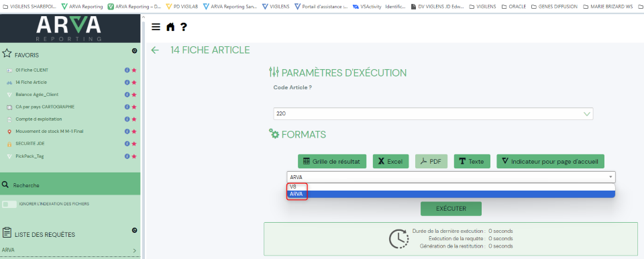The height and width of the screenshot is (259, 644).
Task: Click the search magnifier icon
Action: click(5, 185)
